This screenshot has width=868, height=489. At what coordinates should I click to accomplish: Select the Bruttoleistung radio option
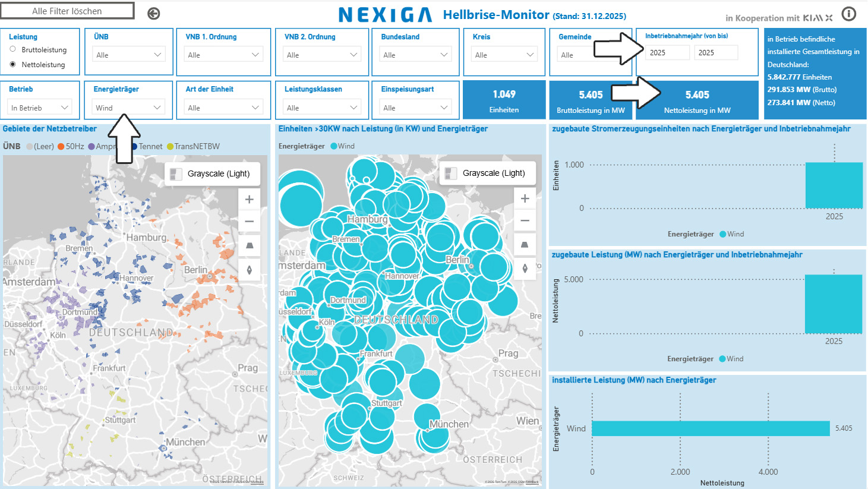point(13,49)
